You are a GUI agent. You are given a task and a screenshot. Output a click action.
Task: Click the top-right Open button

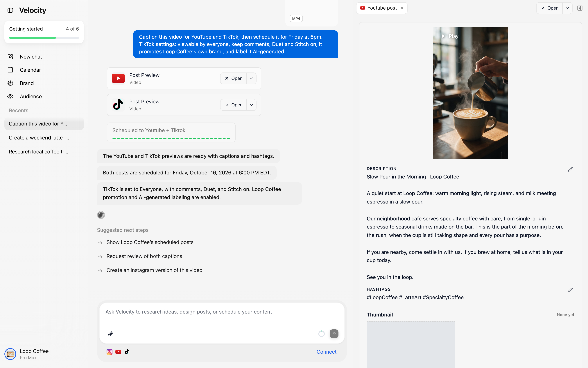click(x=549, y=8)
